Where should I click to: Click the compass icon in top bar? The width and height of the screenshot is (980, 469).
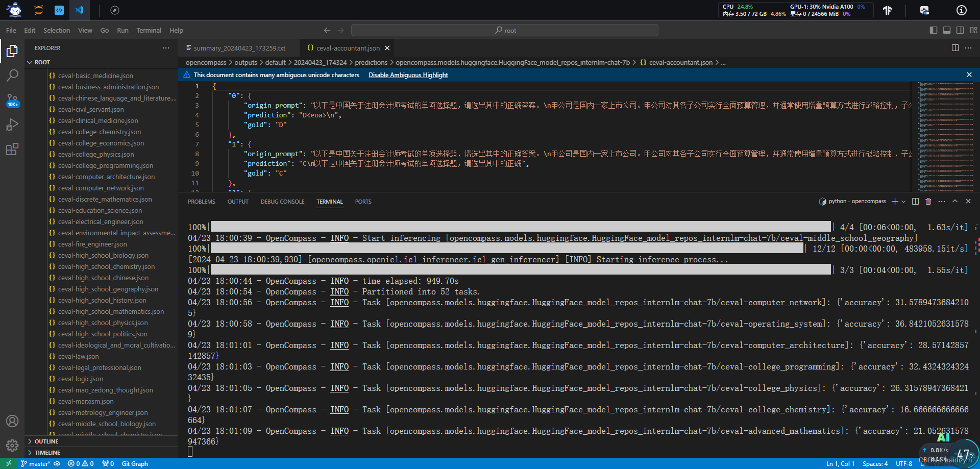click(115, 10)
